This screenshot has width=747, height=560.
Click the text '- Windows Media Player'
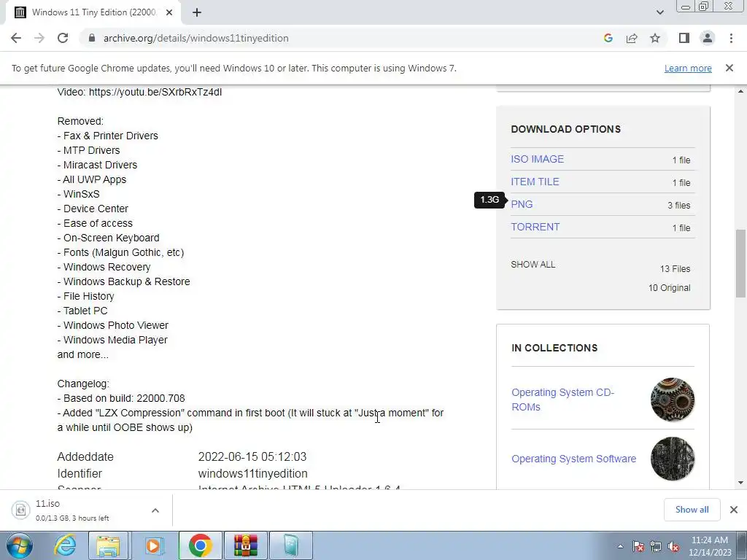tap(112, 340)
